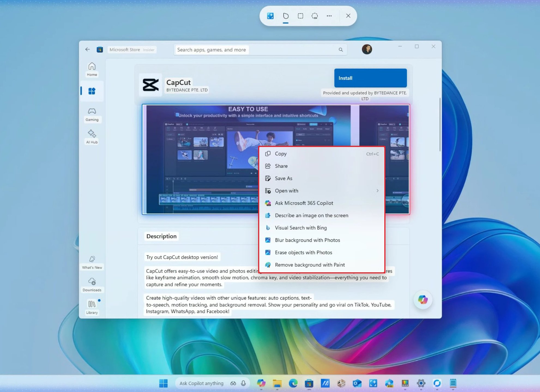
Task: Click the Store search input field
Action: point(256,50)
